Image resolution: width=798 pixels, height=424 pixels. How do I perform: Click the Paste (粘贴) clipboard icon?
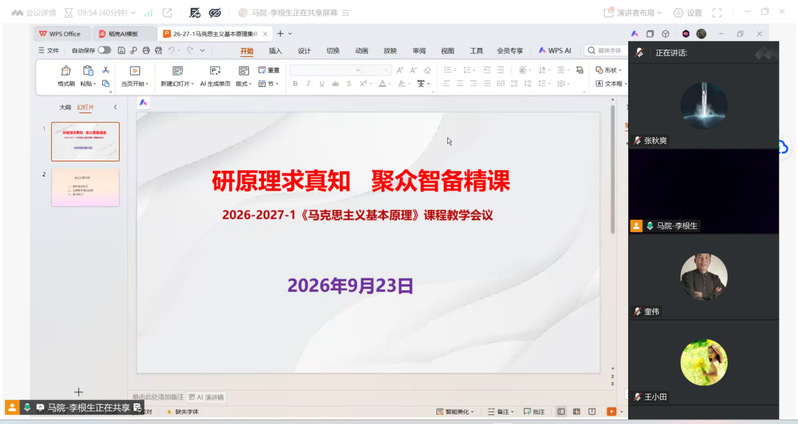(x=88, y=71)
